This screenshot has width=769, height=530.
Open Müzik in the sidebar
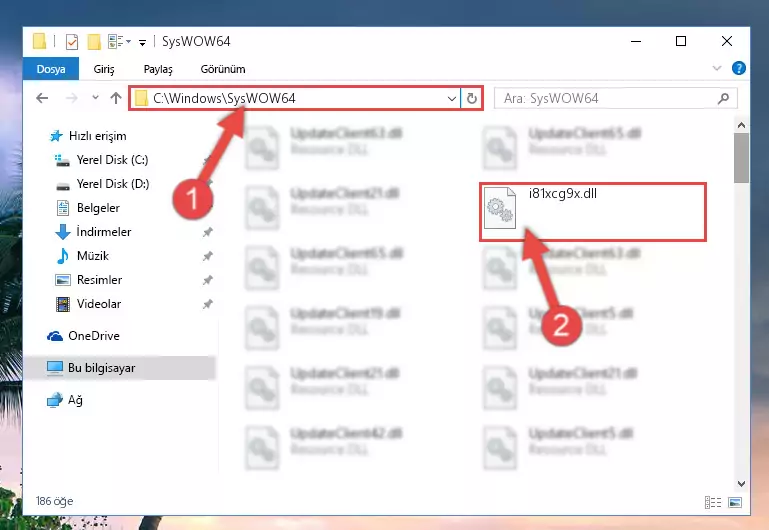[x=93, y=256]
